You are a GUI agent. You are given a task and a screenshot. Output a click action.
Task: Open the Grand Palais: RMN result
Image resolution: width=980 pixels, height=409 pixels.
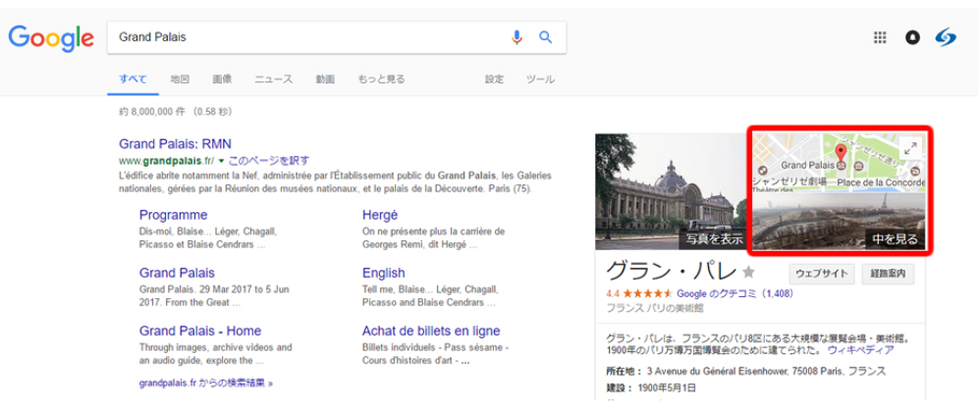[175, 143]
